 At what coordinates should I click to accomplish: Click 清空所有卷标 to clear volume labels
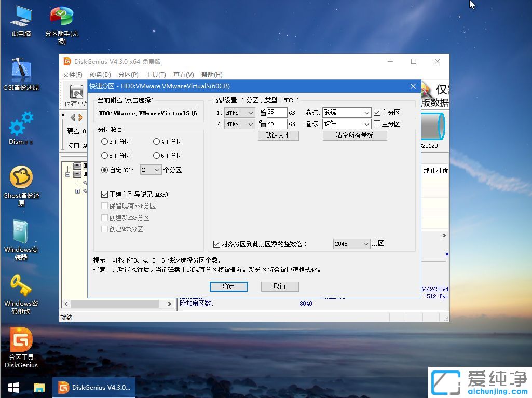(x=354, y=135)
